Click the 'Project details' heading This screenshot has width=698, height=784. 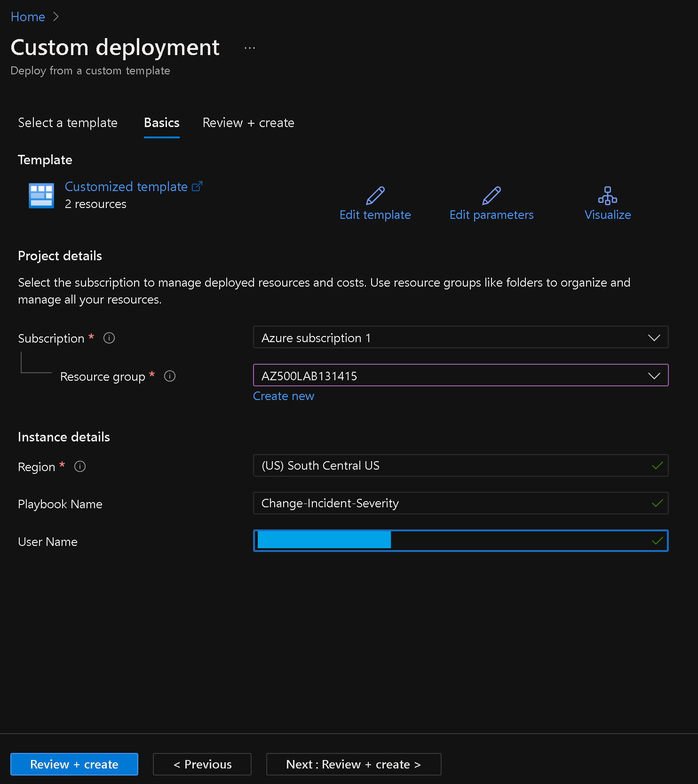pyautogui.click(x=60, y=256)
